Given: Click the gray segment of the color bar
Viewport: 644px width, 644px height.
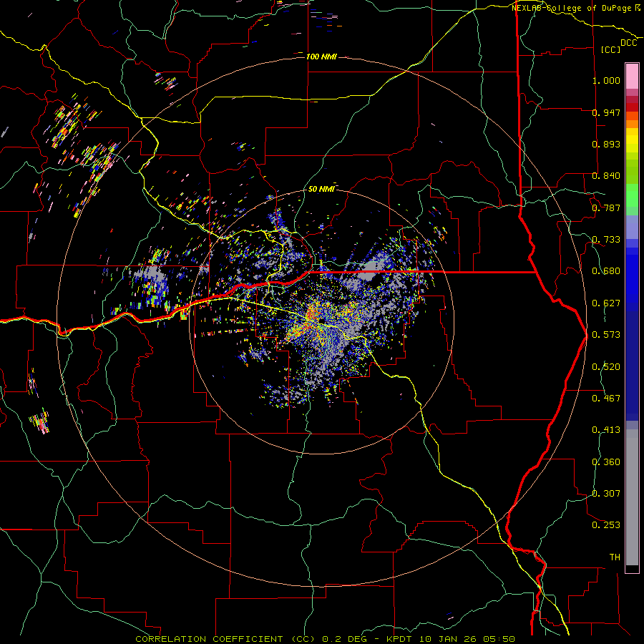Looking at the screenshot, I should [632, 497].
